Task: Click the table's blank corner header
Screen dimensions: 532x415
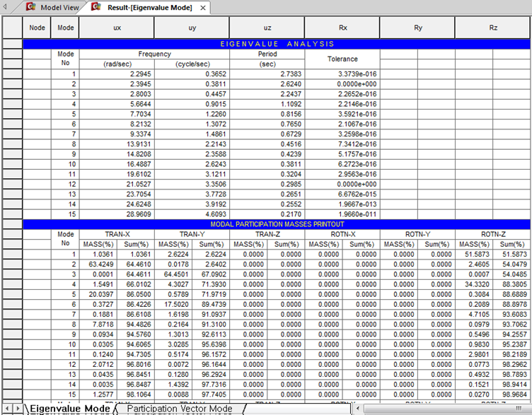Action: click(x=13, y=28)
